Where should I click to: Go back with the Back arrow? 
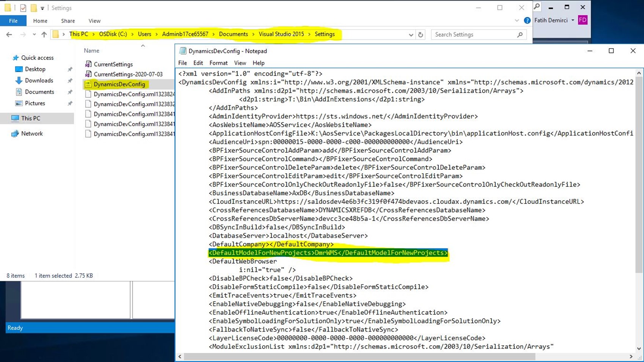(9, 34)
